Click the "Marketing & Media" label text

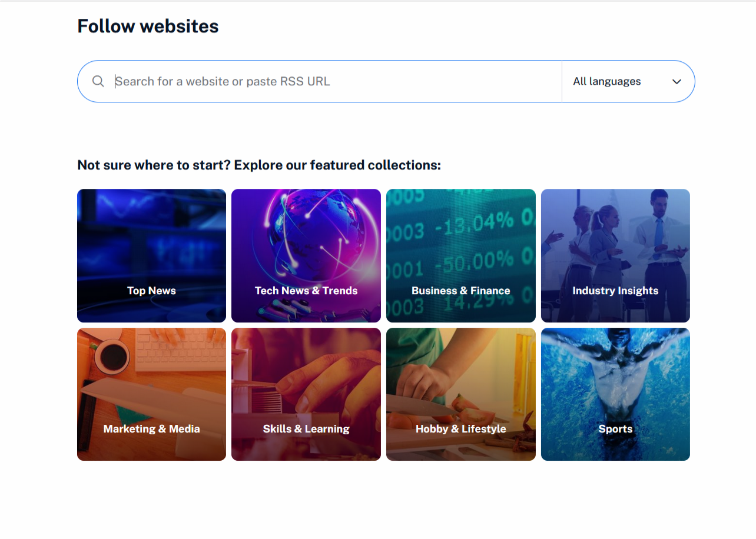(x=151, y=429)
